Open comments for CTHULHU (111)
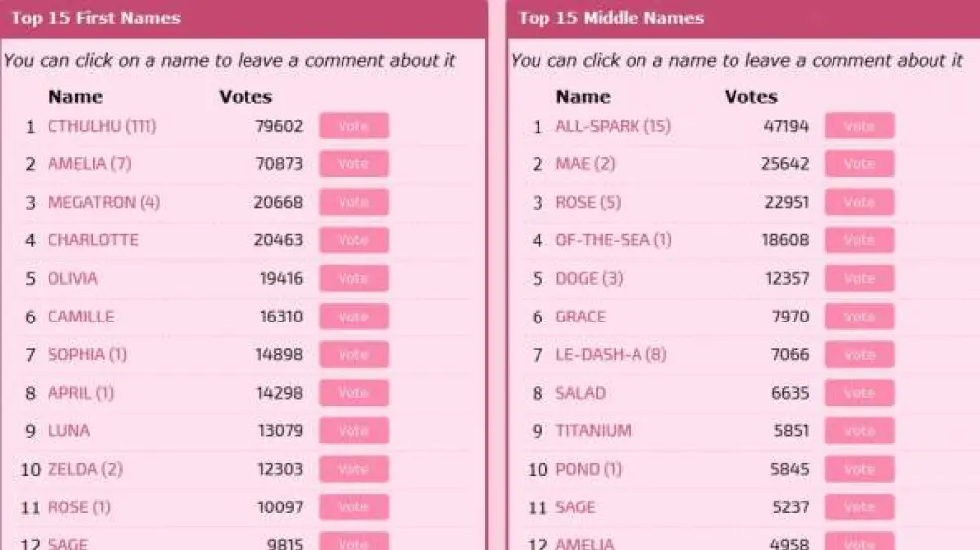 (x=102, y=127)
